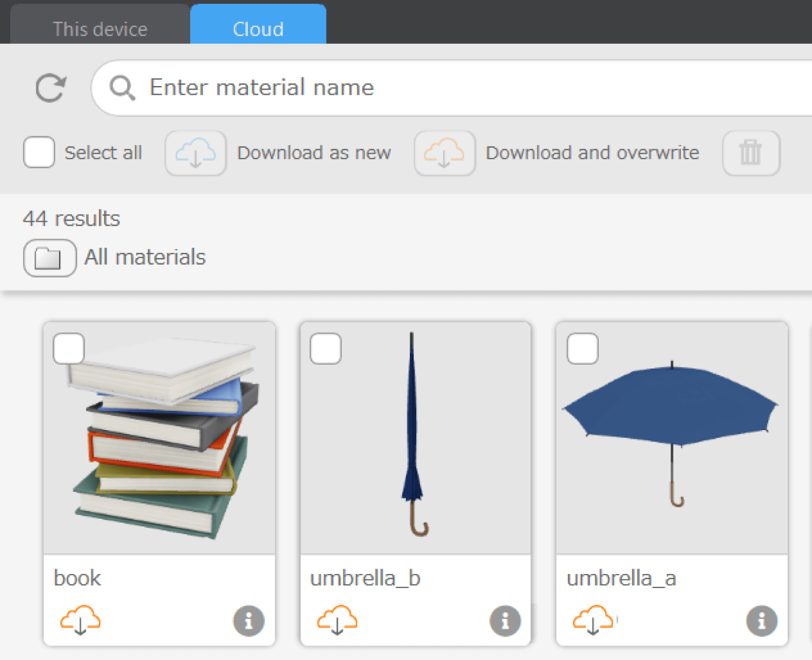The height and width of the screenshot is (660, 812).
Task: Select the Cloud tab
Action: point(258,29)
